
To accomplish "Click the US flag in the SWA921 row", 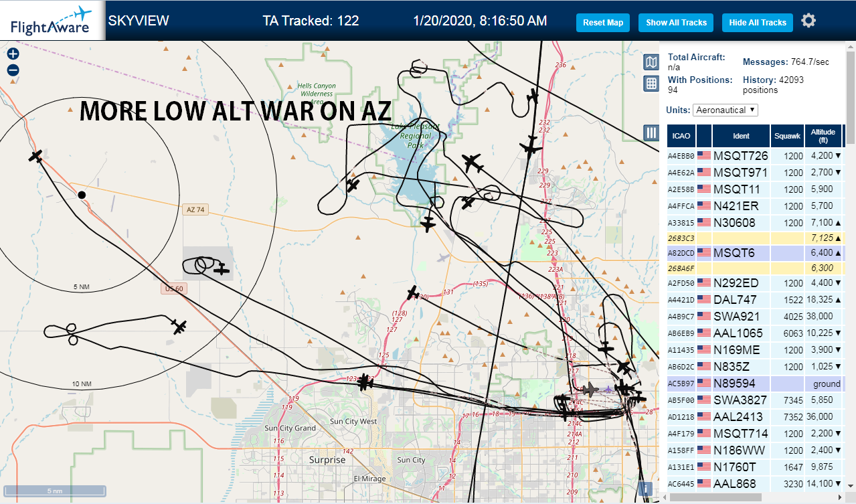I will click(x=703, y=316).
